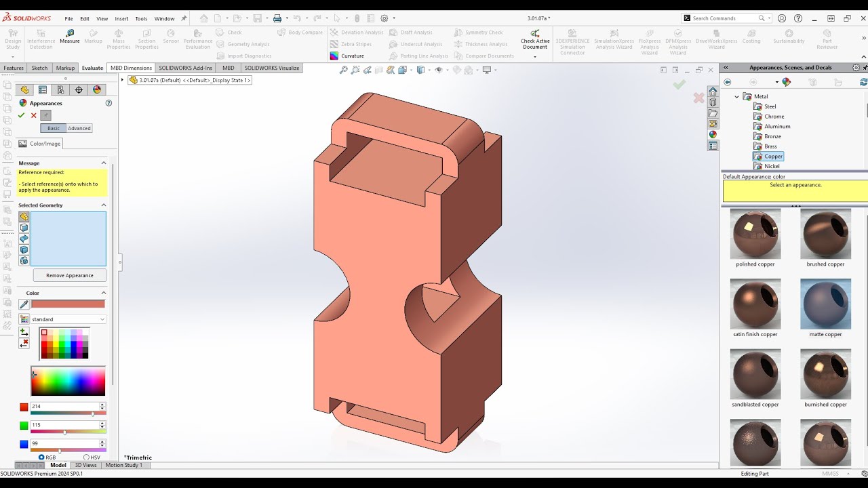The height and width of the screenshot is (488, 868).
Task: Switch to the Motion Study 1 tab
Action: [x=124, y=465]
